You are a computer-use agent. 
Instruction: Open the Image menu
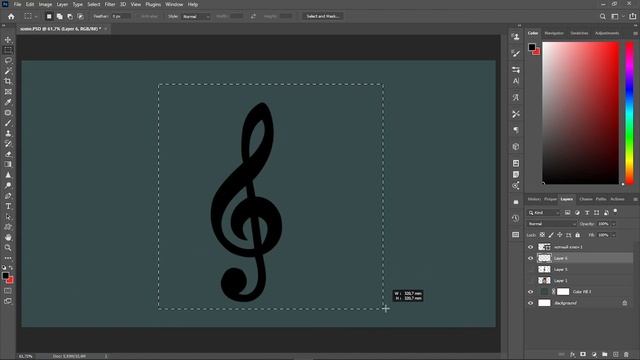pos(45,4)
